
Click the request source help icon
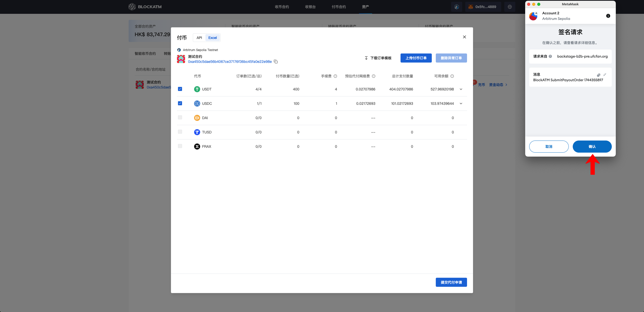[550, 56]
